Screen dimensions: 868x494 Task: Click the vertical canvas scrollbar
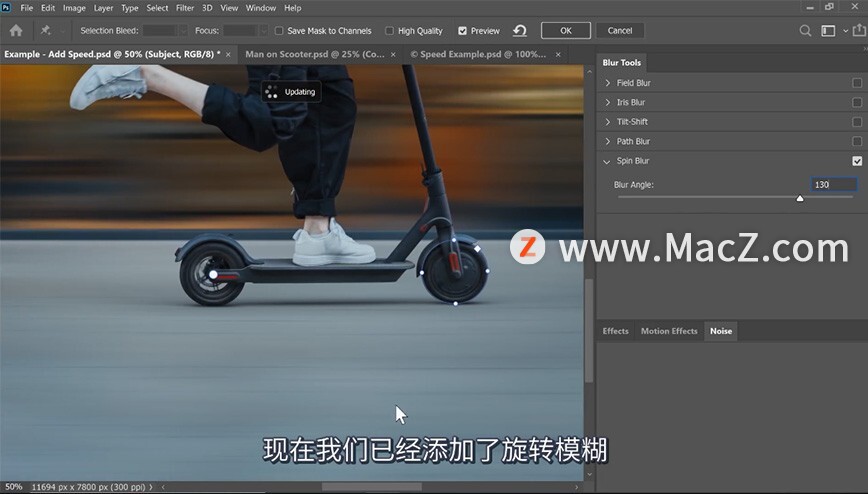(x=589, y=330)
